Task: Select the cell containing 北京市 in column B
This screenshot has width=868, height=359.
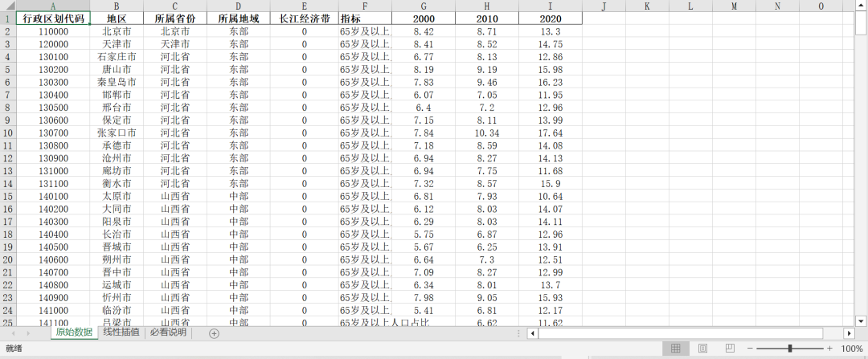Action: [117, 31]
